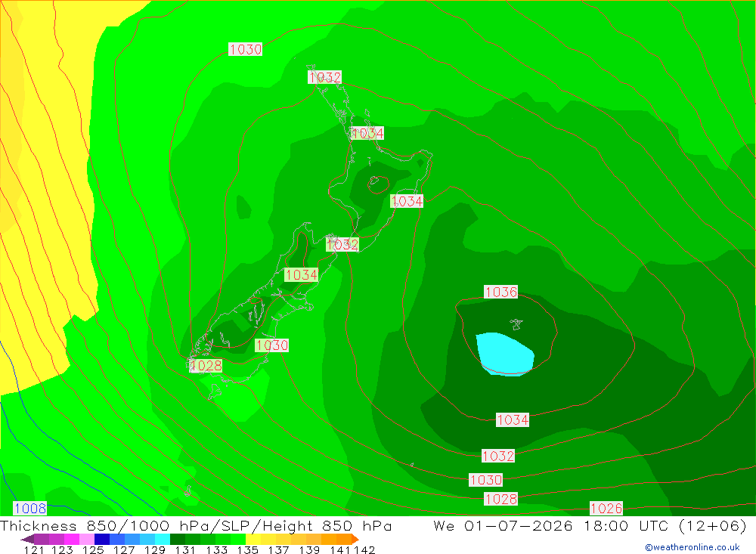
Task: Click the 1030 label northwest of New Zealand
Action: (x=245, y=49)
